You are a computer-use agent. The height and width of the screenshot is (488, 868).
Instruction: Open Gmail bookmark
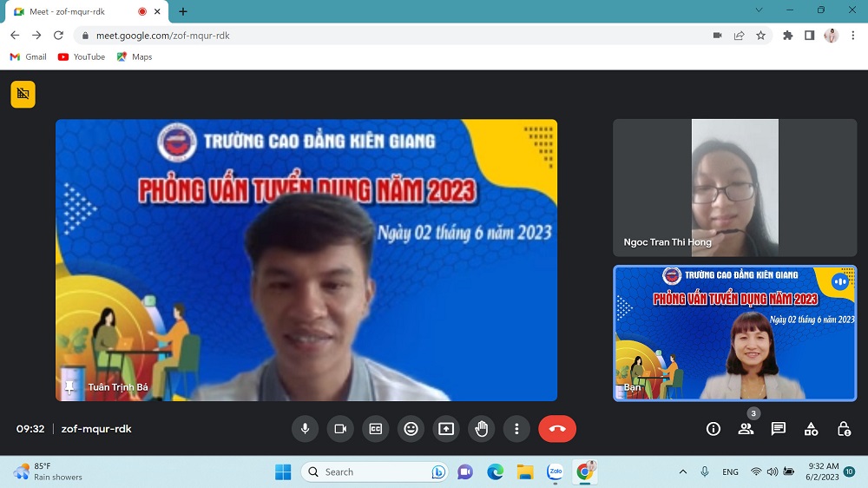(29, 57)
